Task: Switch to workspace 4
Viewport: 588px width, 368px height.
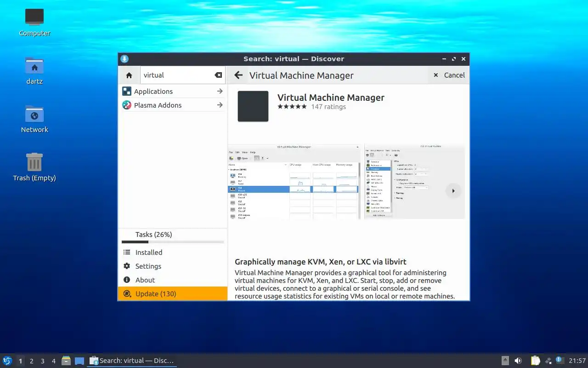Action: [x=53, y=361]
